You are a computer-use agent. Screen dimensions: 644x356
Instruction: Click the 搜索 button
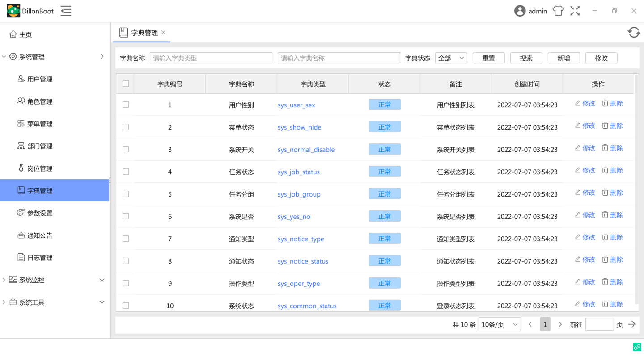point(526,58)
